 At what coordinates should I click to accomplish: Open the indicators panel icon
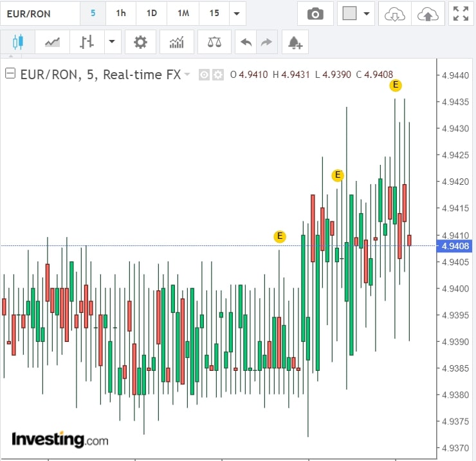point(176,42)
